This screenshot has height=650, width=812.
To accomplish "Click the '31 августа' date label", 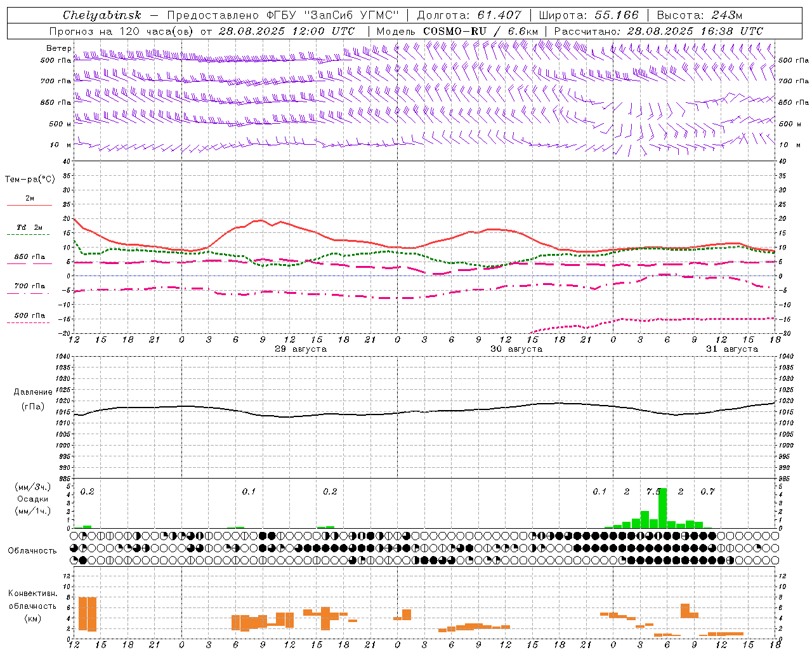I will [732, 349].
